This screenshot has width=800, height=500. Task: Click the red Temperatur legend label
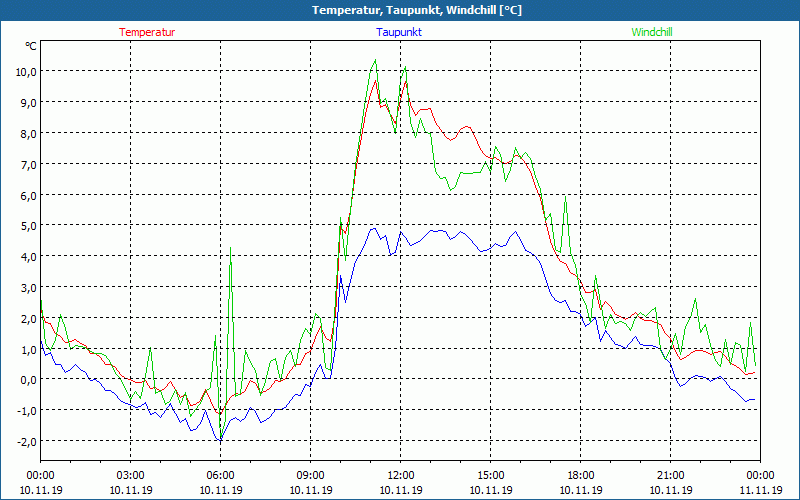click(147, 32)
